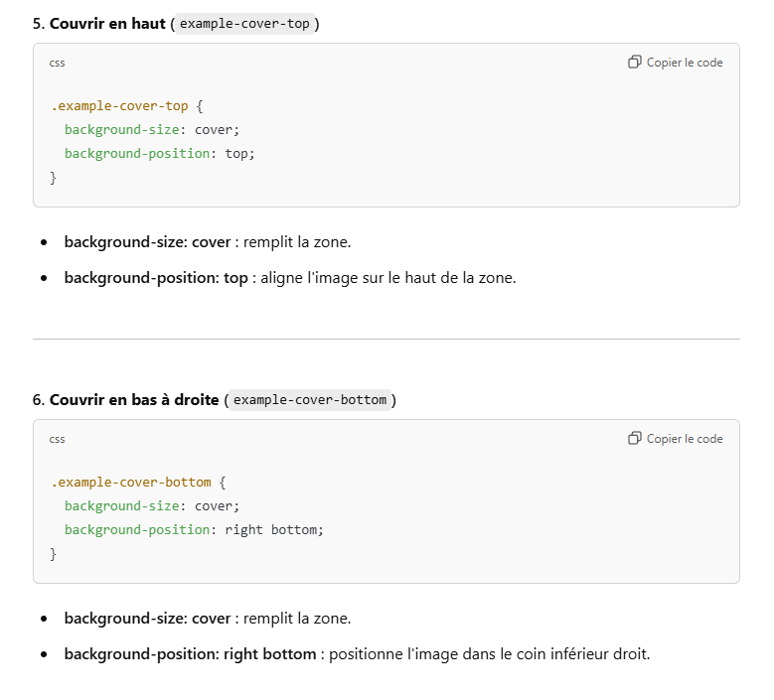Screen dimensions: 774x700
Task: Click the bullet "background-position: right bottom" explanation
Action: [357, 654]
